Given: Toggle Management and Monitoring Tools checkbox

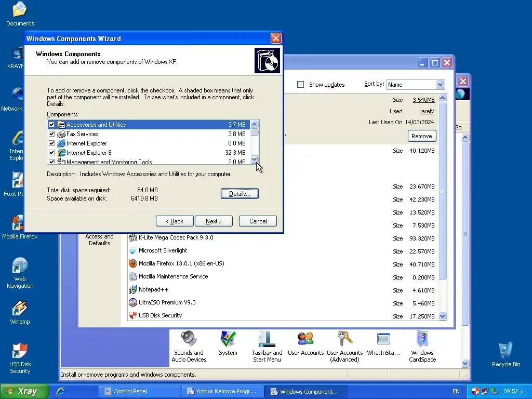Looking at the screenshot, I should [x=51, y=162].
